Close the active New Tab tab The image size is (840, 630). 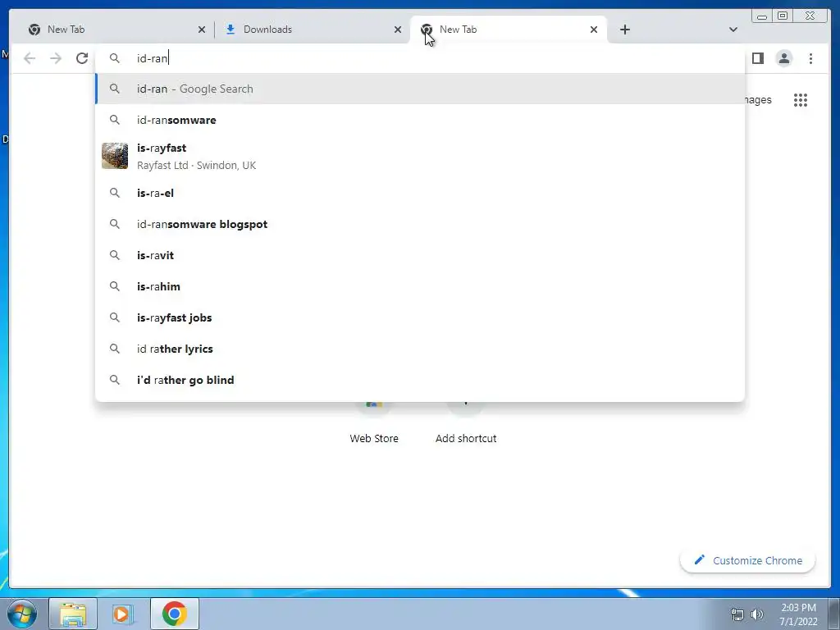coord(594,30)
